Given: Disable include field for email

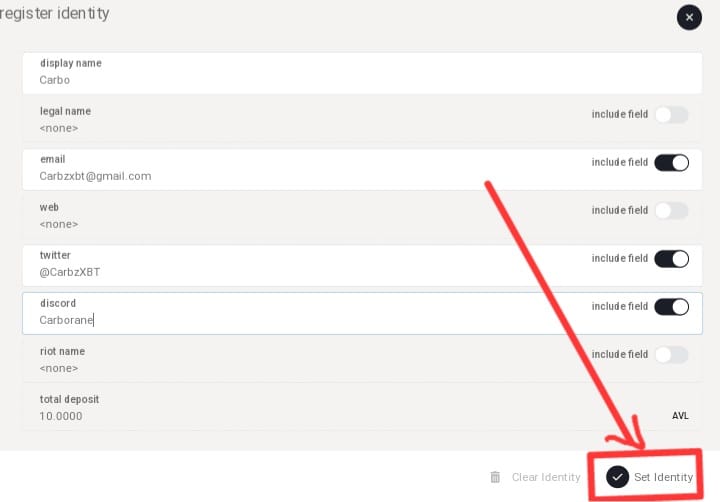Looking at the screenshot, I should [x=671, y=163].
